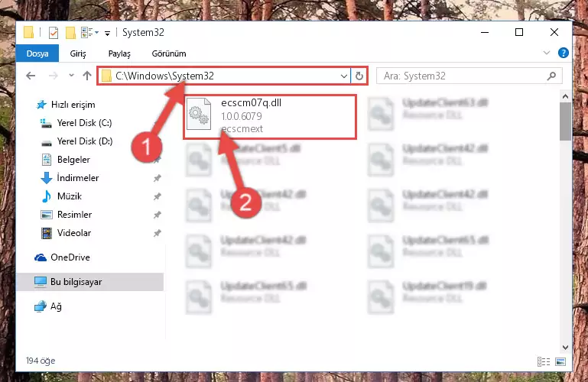Open the Paylaş tab

(x=119, y=53)
